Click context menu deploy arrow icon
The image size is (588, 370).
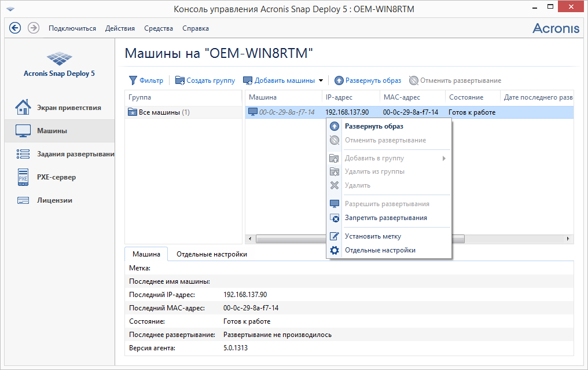335,126
